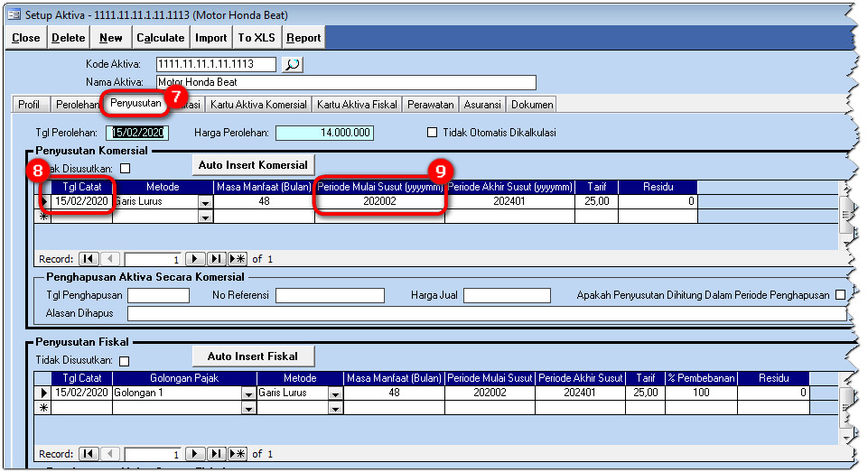Switch to Kartu Aktiva Komersial tab
The image size is (868, 472).
pyautogui.click(x=258, y=105)
